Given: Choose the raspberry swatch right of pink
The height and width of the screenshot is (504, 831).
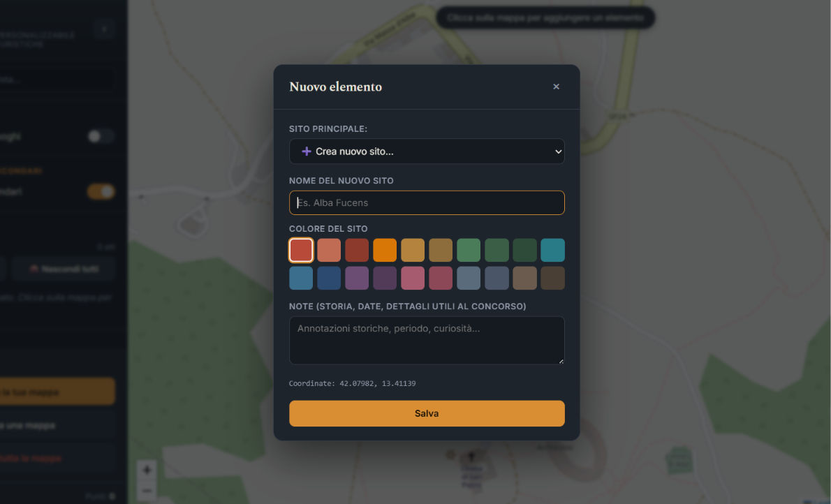Looking at the screenshot, I should [441, 279].
